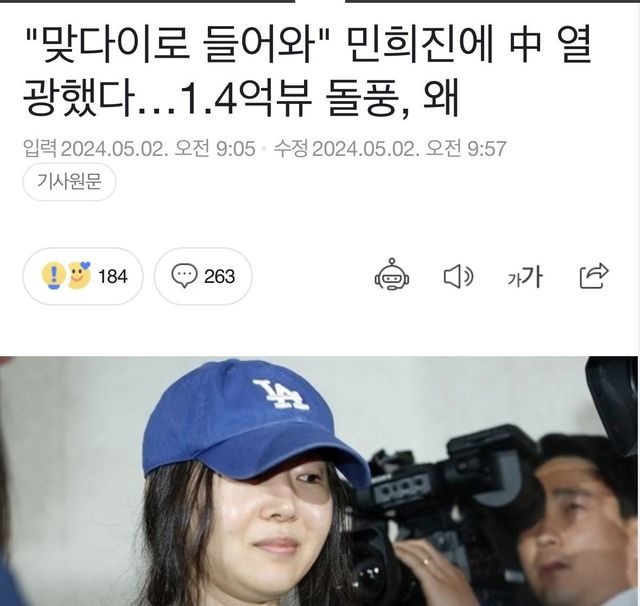Open the 가가 font size setting
The height and width of the screenshot is (606, 640).
point(525,277)
